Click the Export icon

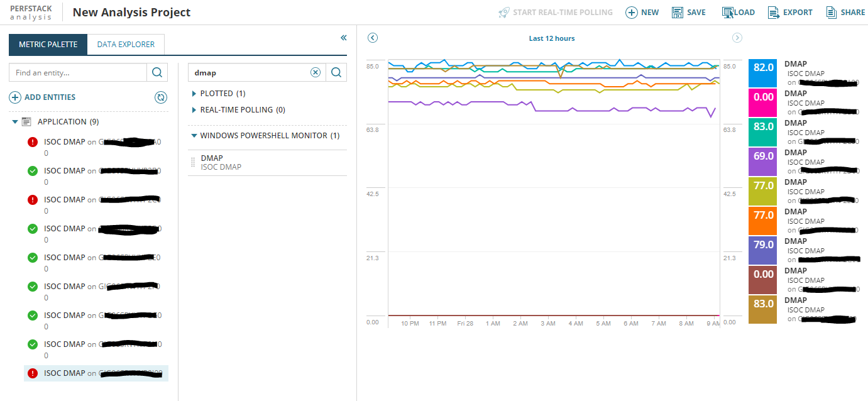click(x=774, y=13)
